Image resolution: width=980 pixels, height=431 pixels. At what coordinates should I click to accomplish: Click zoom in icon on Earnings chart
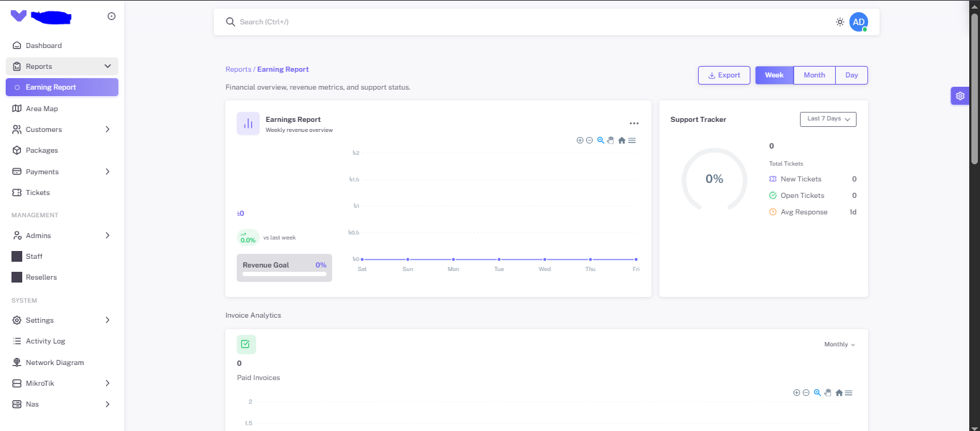pos(580,141)
